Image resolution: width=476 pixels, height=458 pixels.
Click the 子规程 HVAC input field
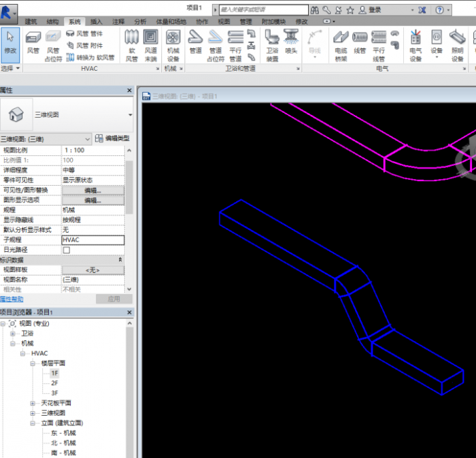[92, 240]
